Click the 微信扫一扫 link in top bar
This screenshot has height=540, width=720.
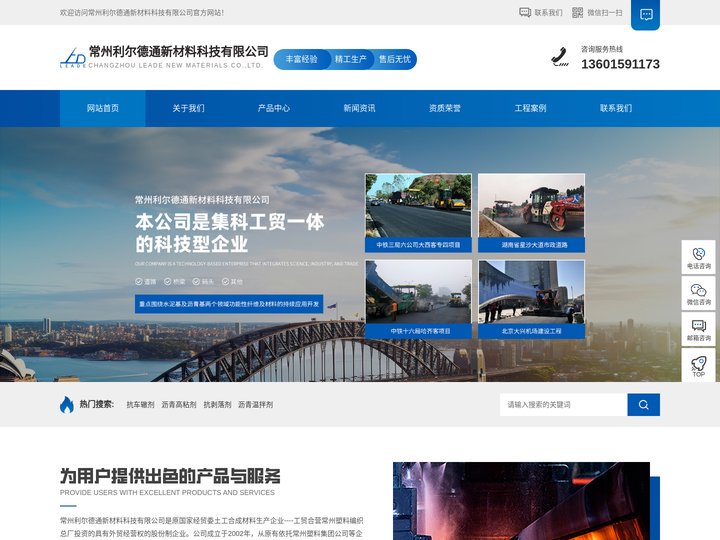pyautogui.click(x=605, y=12)
